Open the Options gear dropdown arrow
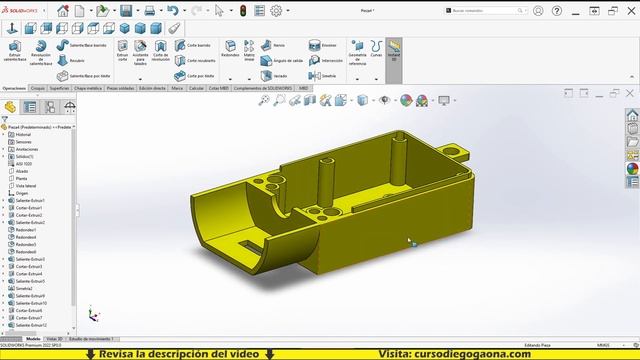The height and width of the screenshot is (360, 640). 288,11
